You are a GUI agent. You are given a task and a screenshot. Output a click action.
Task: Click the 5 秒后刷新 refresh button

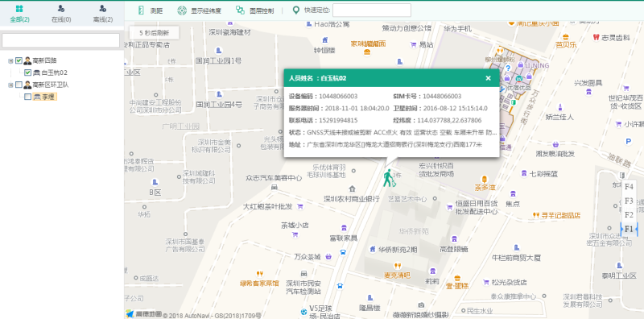pos(154,33)
